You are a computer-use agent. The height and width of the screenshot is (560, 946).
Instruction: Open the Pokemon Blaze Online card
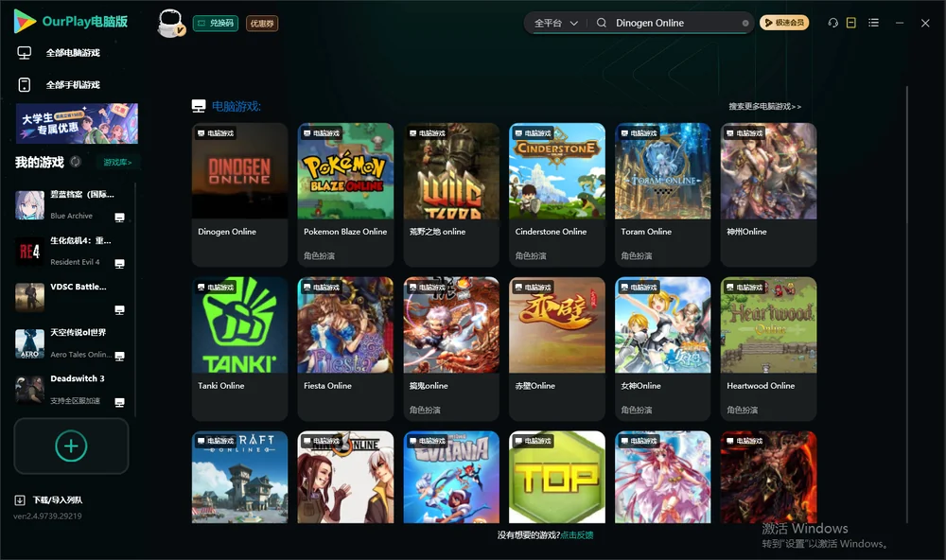click(x=345, y=194)
